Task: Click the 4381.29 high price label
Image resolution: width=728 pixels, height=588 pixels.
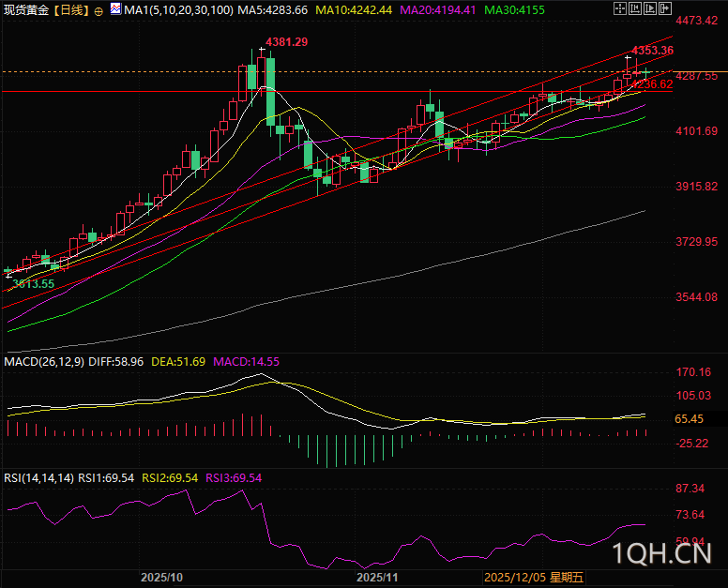Action: [x=286, y=42]
